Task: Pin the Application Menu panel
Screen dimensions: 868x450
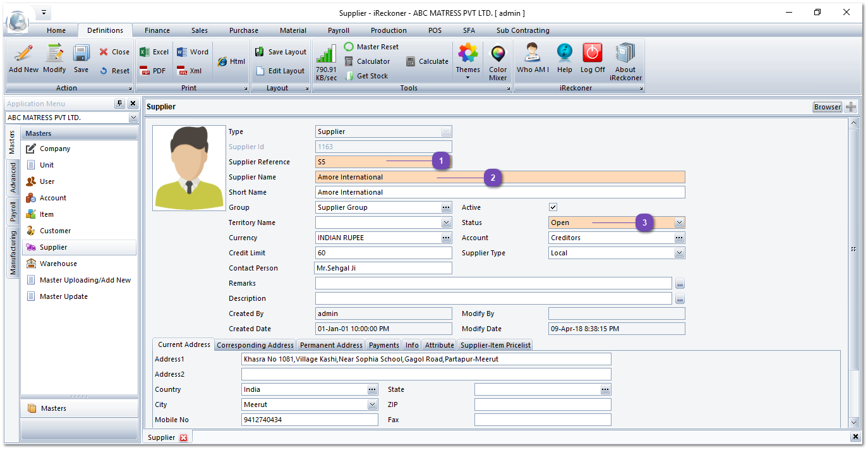Action: click(119, 104)
